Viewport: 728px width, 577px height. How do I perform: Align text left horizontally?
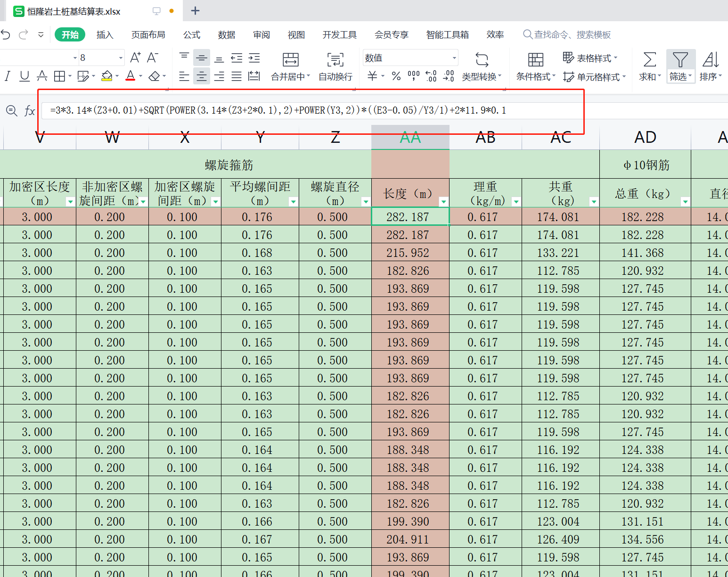[184, 76]
